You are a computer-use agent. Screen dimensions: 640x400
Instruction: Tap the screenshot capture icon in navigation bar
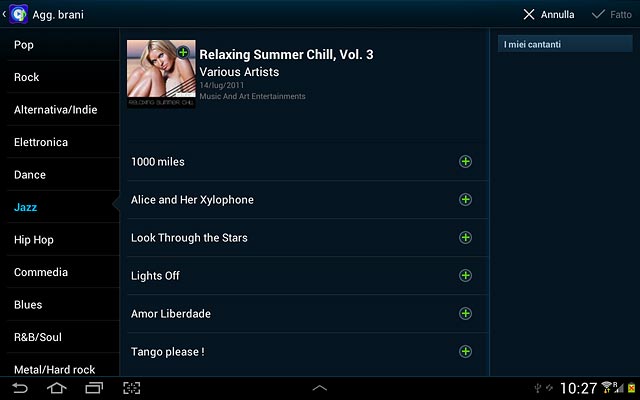131,388
